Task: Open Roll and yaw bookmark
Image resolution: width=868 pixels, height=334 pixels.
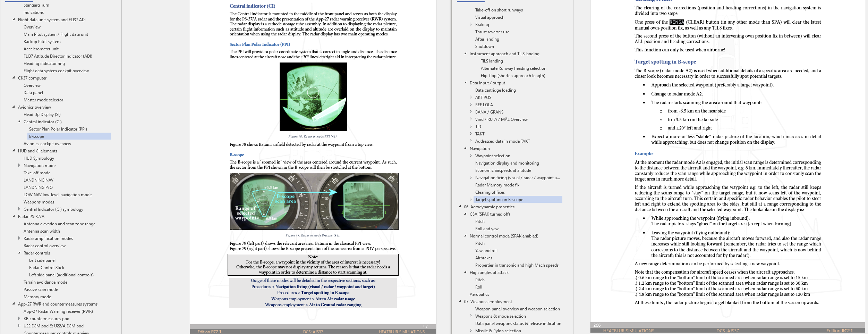Action: (487, 229)
